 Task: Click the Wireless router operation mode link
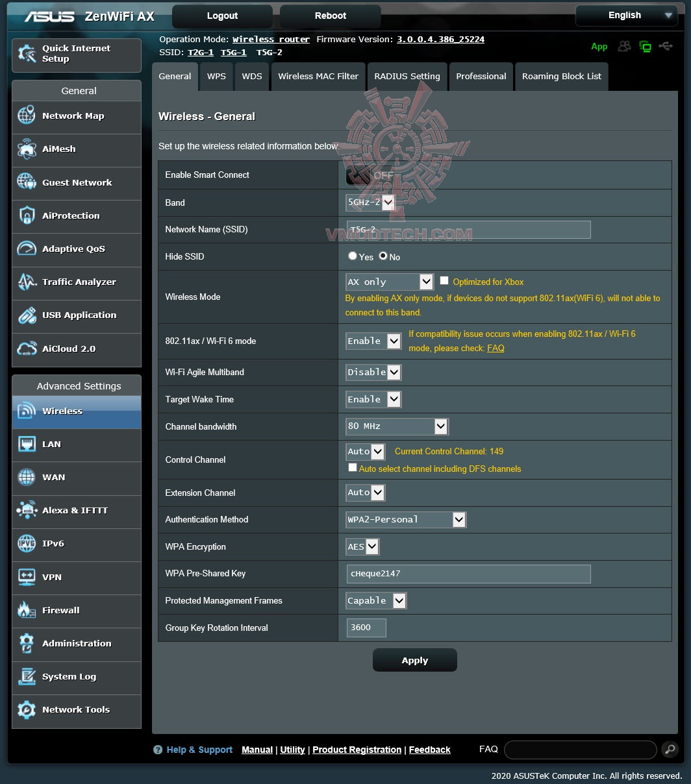click(x=271, y=39)
